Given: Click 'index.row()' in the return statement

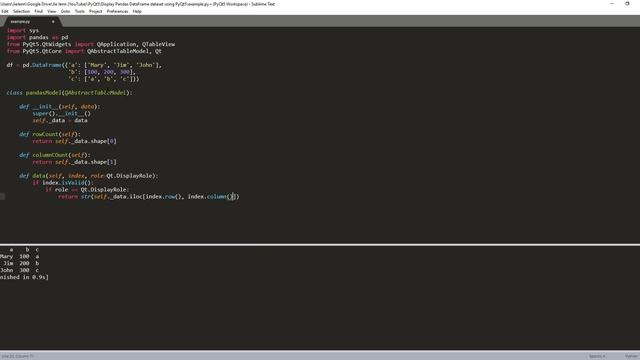Looking at the screenshot, I should [164, 197].
